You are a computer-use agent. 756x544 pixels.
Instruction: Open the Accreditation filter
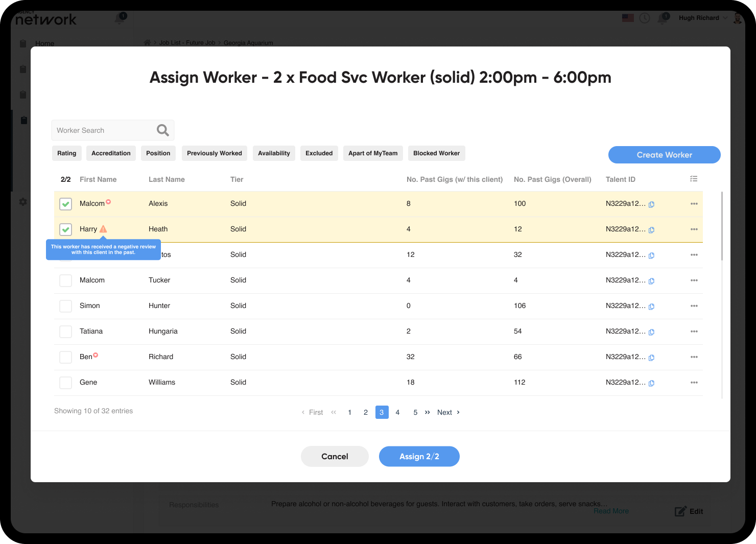(x=111, y=153)
